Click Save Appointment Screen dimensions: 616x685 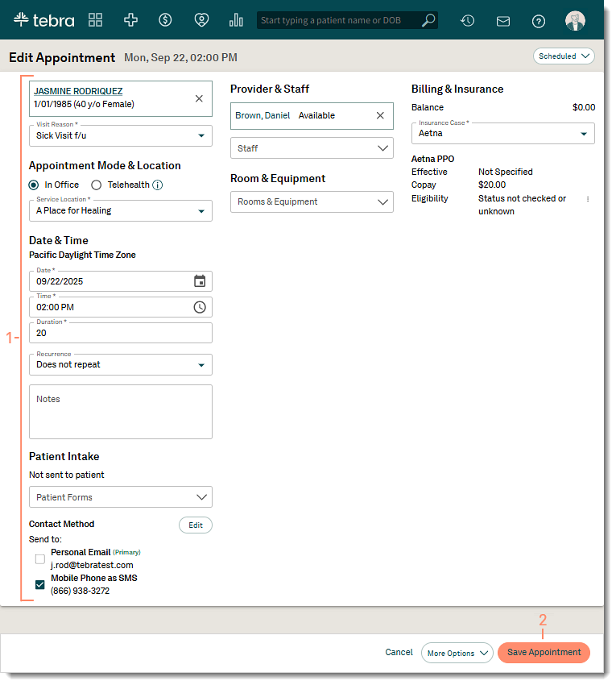click(544, 652)
